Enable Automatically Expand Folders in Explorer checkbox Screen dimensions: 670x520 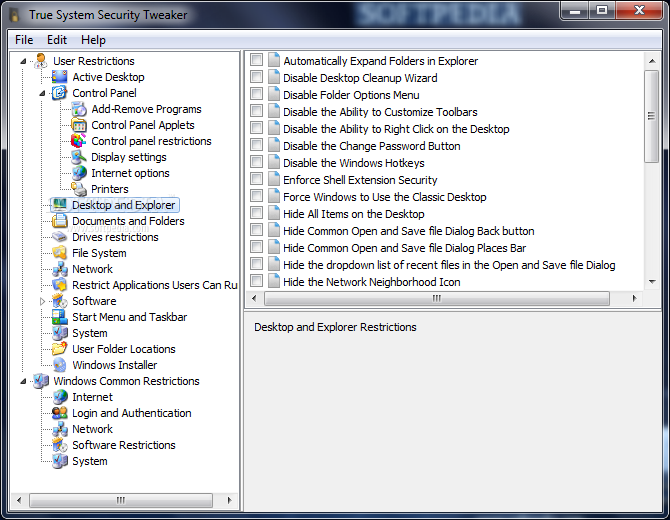pos(256,60)
